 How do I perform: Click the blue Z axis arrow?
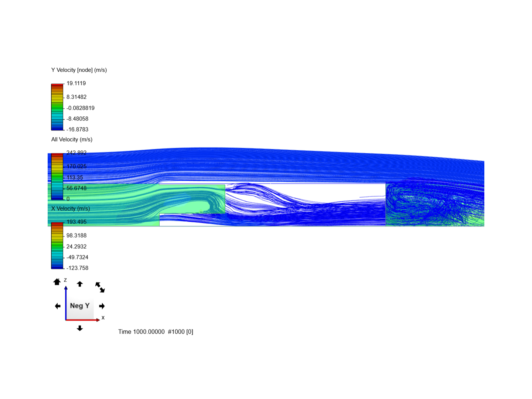click(66, 302)
